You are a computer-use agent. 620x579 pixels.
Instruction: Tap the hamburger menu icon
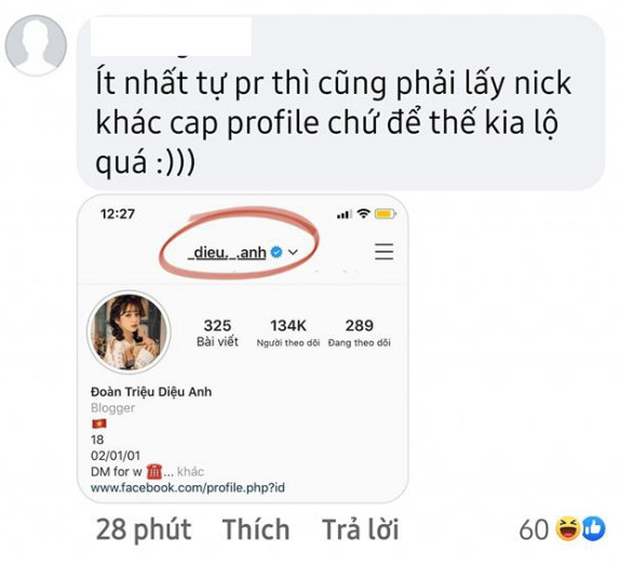384,252
